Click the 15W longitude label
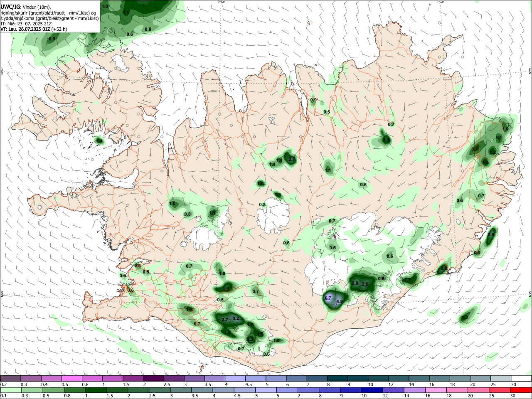Image resolution: width=532 pixels, height=399 pixels. click(440, 2)
